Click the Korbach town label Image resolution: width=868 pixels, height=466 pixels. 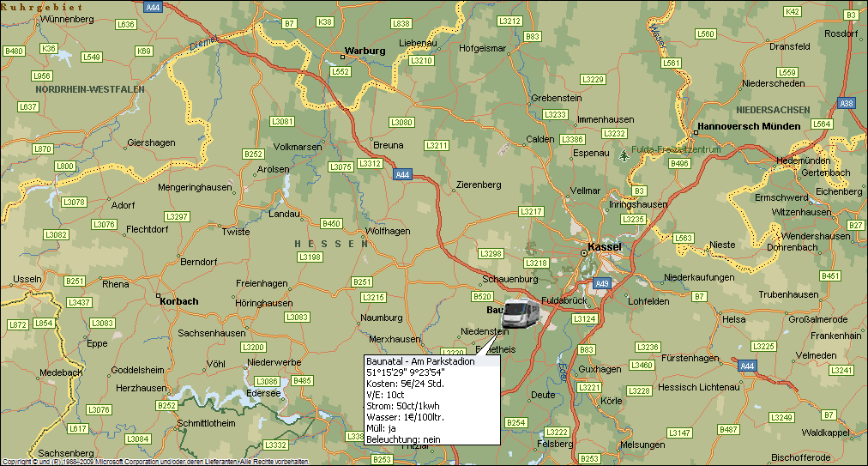[x=179, y=301]
